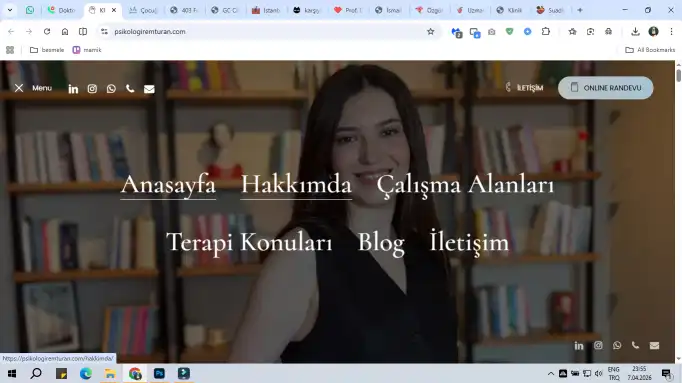Open the mamik bookmark
The image size is (682, 383).
point(87,50)
